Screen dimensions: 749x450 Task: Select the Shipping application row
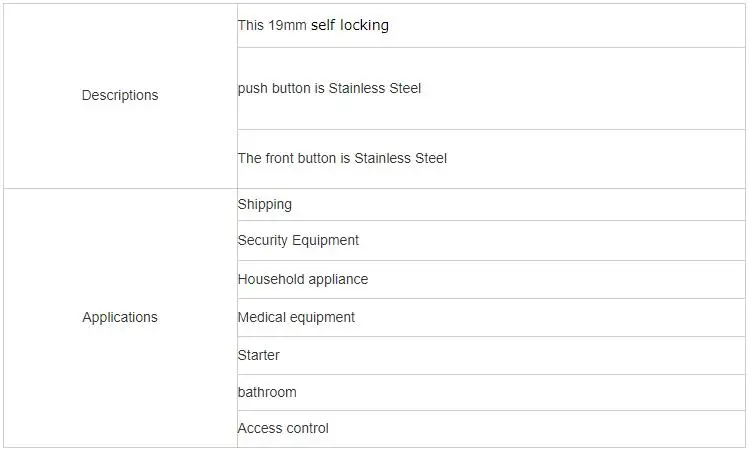[x=491, y=204]
